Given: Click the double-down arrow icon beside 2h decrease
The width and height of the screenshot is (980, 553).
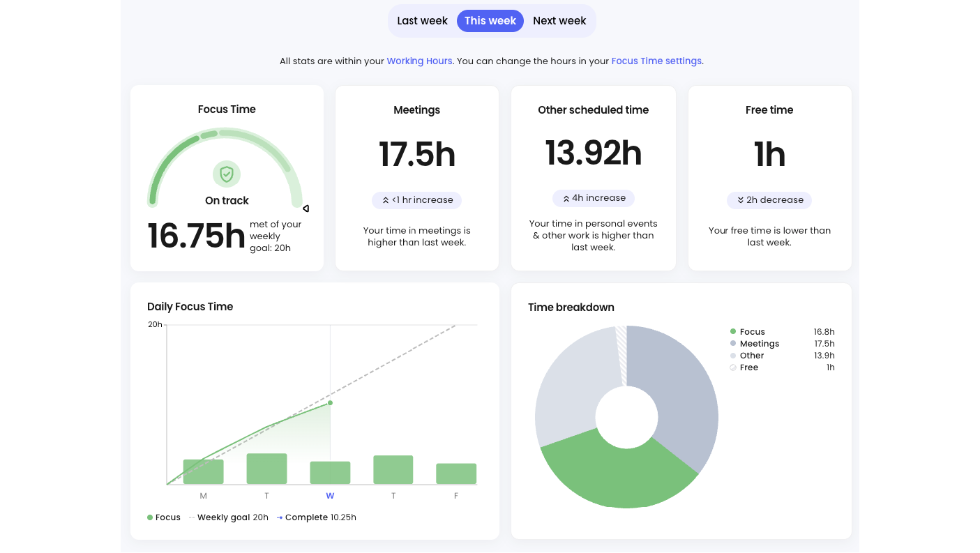Looking at the screenshot, I should tap(740, 200).
